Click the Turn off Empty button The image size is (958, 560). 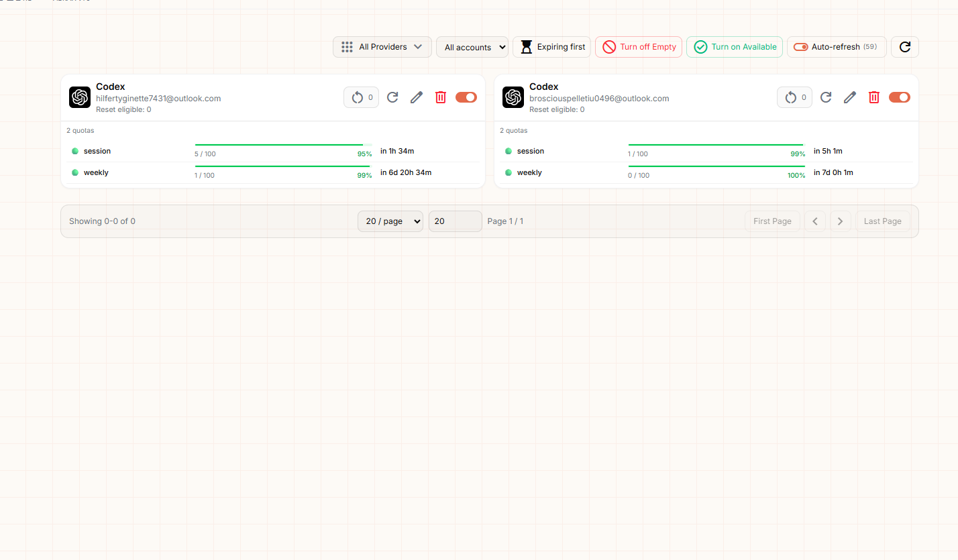639,47
